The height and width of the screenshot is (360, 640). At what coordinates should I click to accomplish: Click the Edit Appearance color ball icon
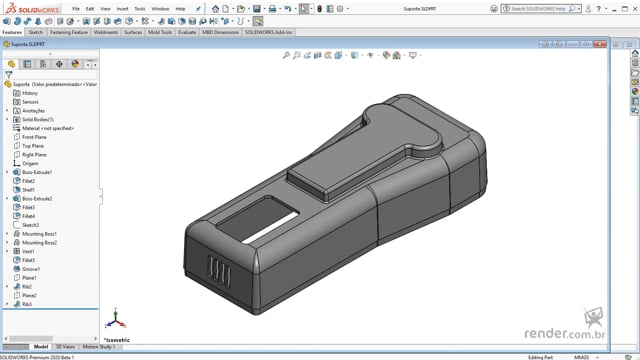point(386,55)
